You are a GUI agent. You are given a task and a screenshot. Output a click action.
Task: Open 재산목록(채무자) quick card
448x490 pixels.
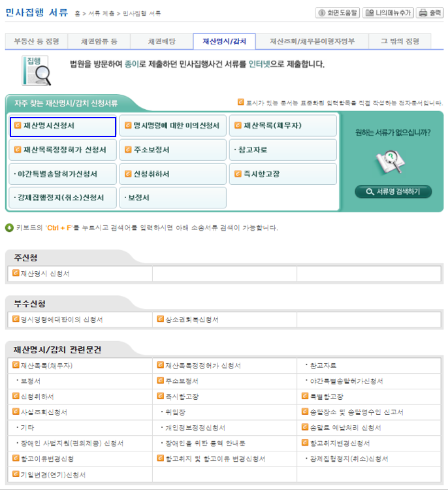click(283, 125)
